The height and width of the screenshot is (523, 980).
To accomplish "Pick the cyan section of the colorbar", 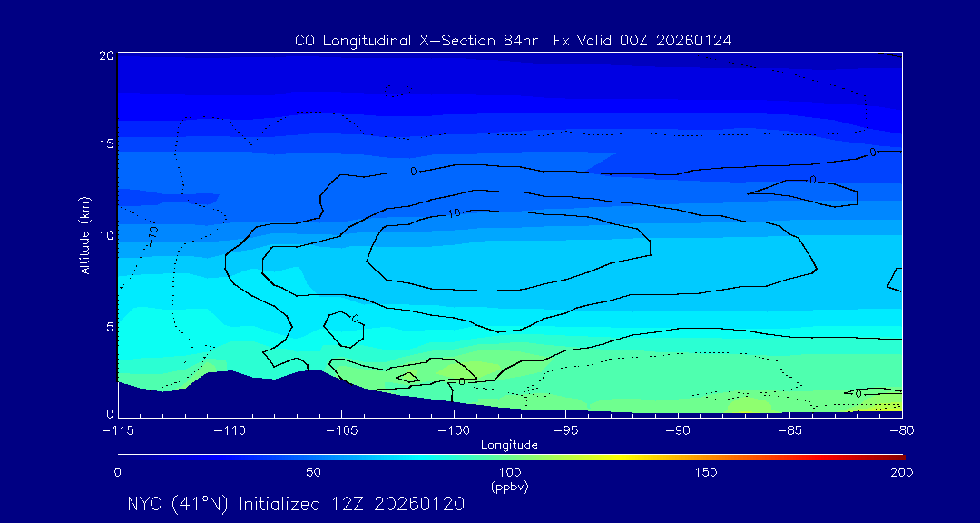I will click(408, 456).
